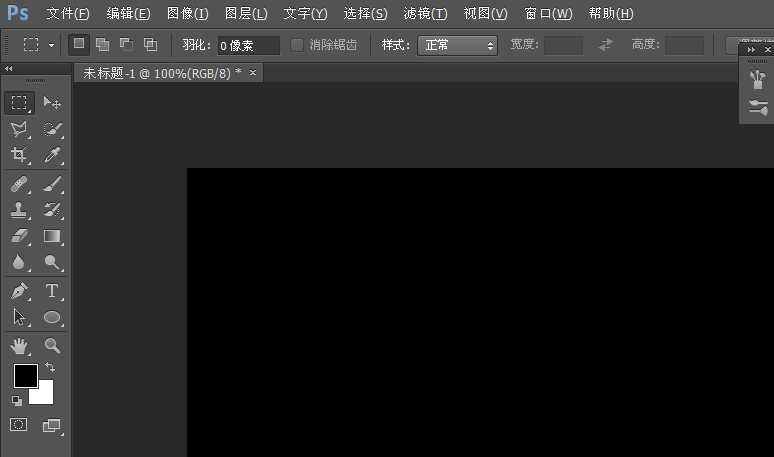The height and width of the screenshot is (457, 774).
Task: Open the 图像(I) menu
Action: pyautogui.click(x=188, y=14)
